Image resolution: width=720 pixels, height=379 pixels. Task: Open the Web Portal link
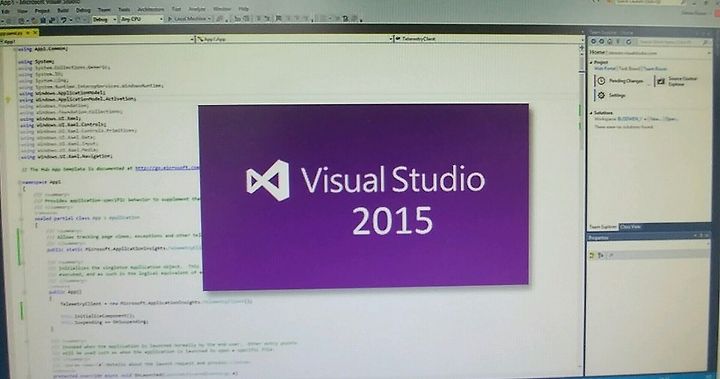(x=605, y=68)
